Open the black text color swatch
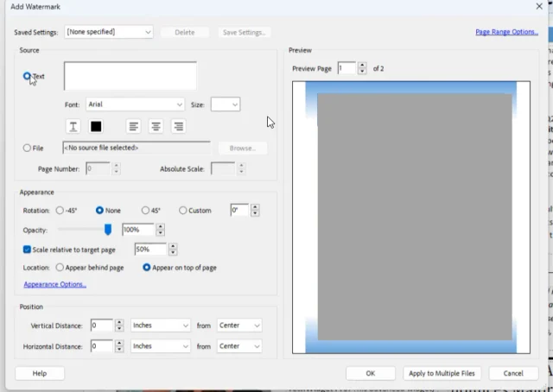The height and width of the screenshot is (392, 553). click(96, 126)
